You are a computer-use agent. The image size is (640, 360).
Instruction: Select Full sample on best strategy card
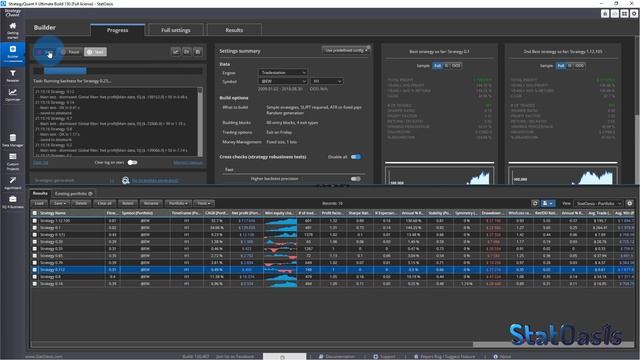[438, 65]
